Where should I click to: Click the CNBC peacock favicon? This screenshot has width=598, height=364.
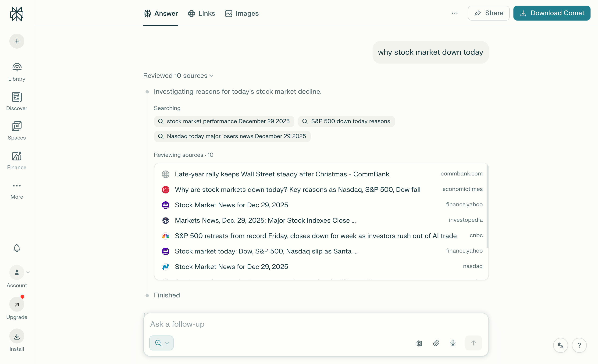point(166,236)
